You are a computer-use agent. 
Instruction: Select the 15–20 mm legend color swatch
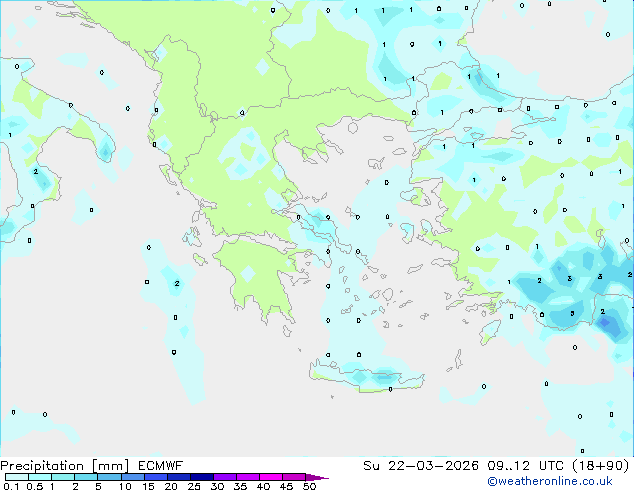(x=156, y=477)
